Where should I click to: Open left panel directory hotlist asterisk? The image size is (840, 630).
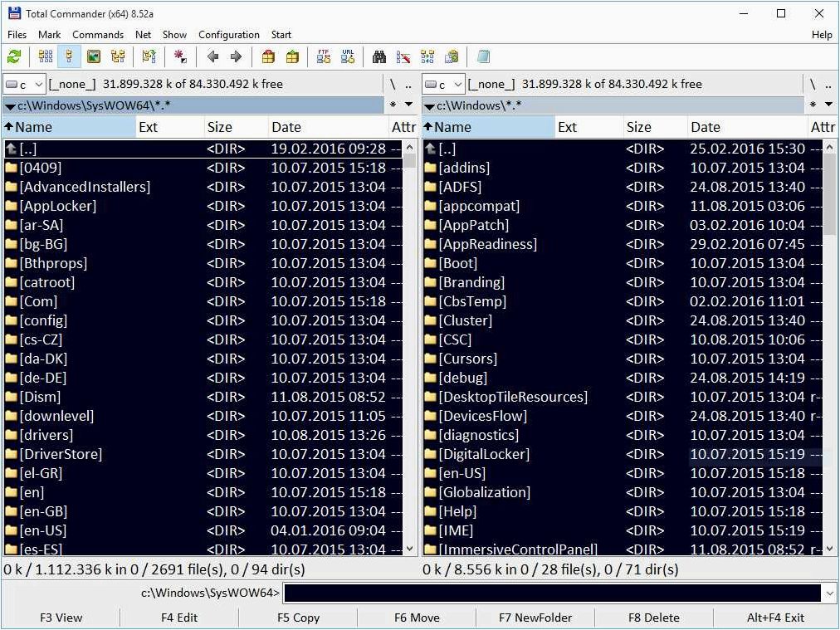coord(393,105)
